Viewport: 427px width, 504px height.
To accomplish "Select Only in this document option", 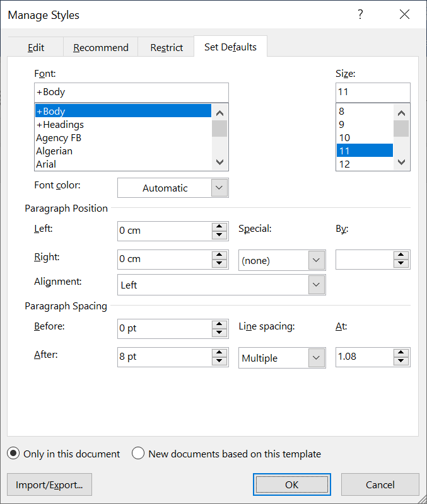I will (x=13, y=454).
